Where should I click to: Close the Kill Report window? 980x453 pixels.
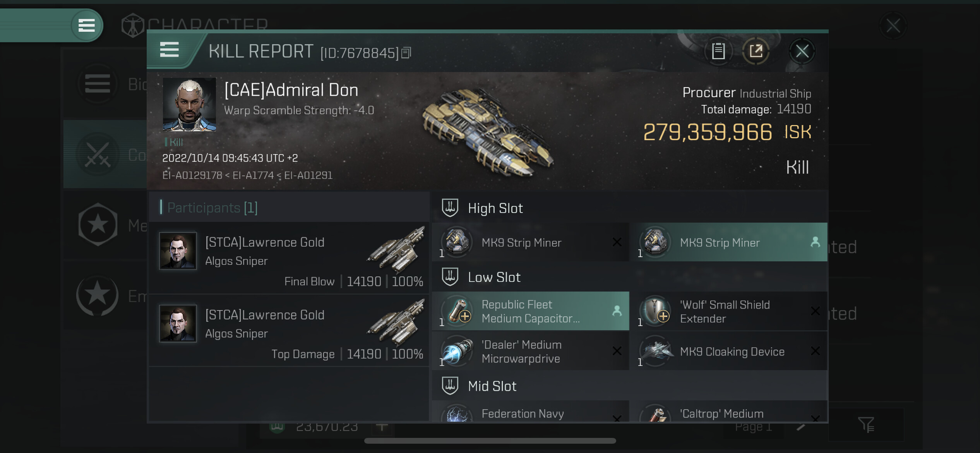pos(802,51)
